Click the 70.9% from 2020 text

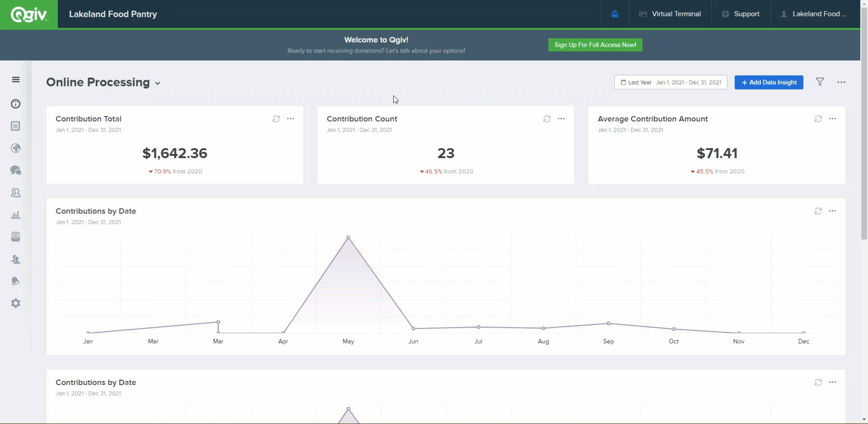pyautogui.click(x=175, y=172)
